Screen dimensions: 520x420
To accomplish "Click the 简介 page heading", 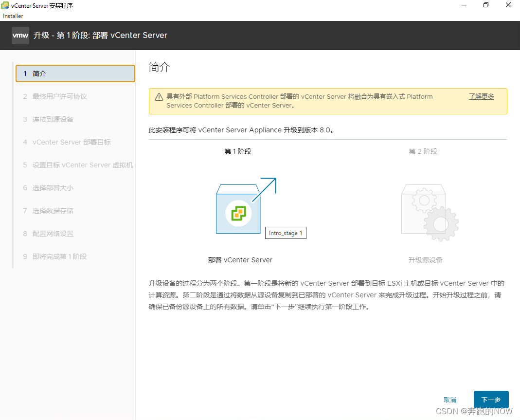I will 159,67.
